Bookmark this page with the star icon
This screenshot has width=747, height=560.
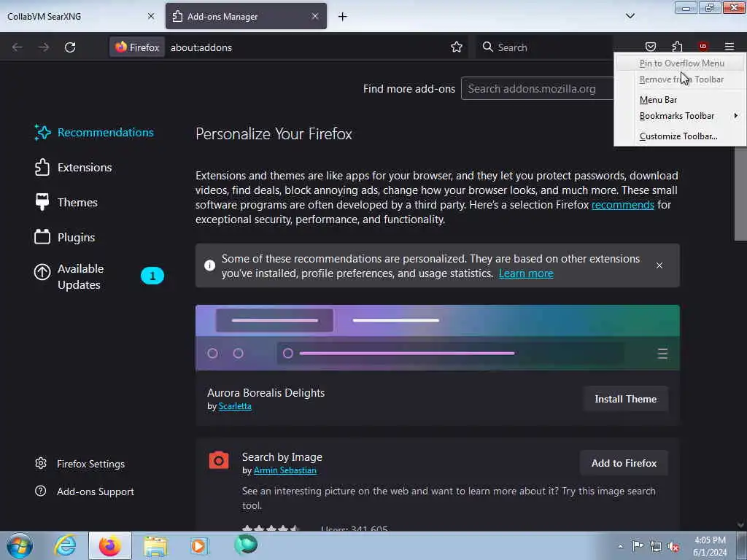click(457, 47)
